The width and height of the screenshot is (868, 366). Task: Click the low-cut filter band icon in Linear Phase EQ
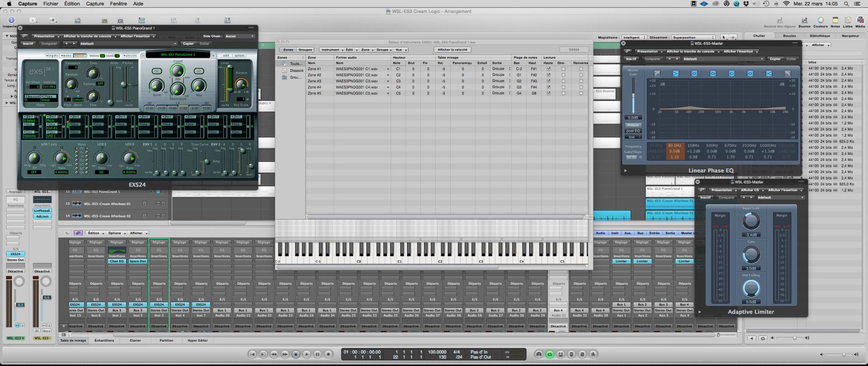(657, 73)
